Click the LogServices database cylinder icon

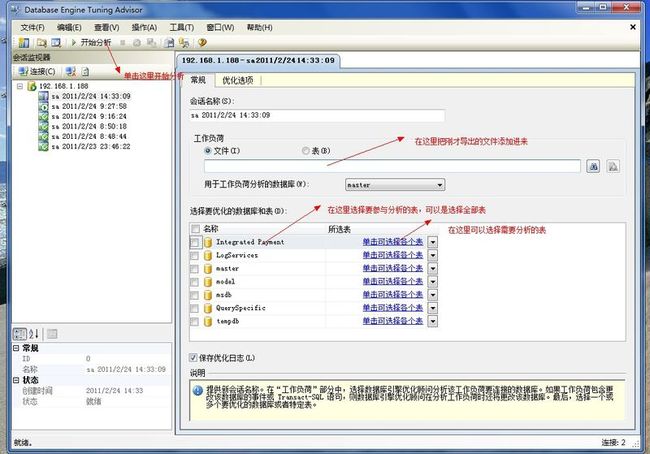[208, 255]
